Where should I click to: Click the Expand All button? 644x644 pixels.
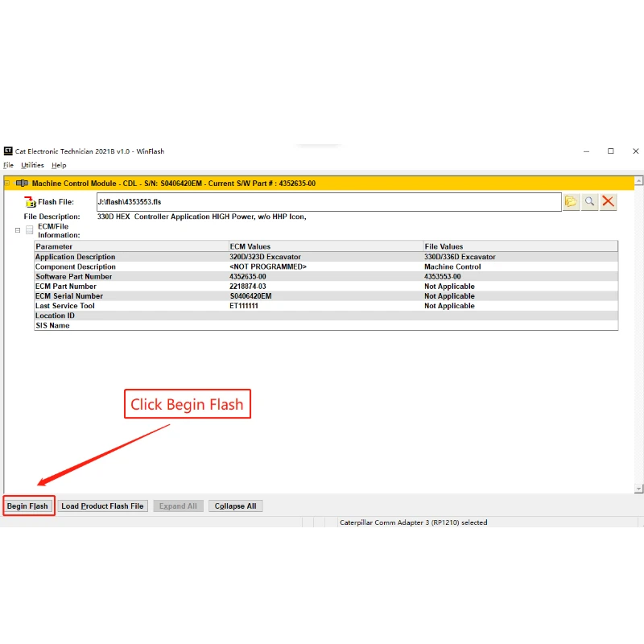[178, 506]
